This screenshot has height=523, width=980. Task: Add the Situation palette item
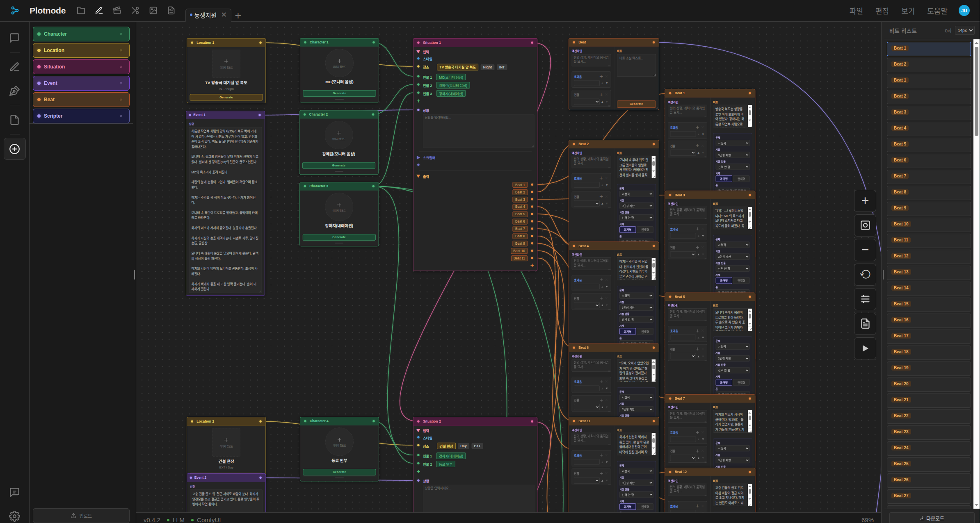coord(81,67)
